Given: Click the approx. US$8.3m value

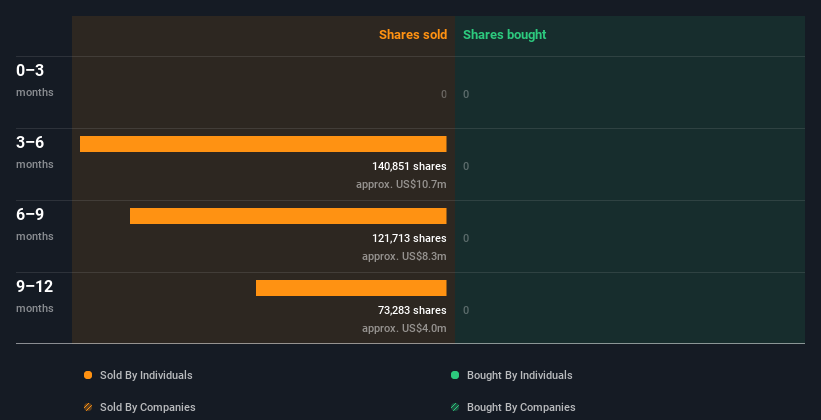Looking at the screenshot, I should 404,257.
